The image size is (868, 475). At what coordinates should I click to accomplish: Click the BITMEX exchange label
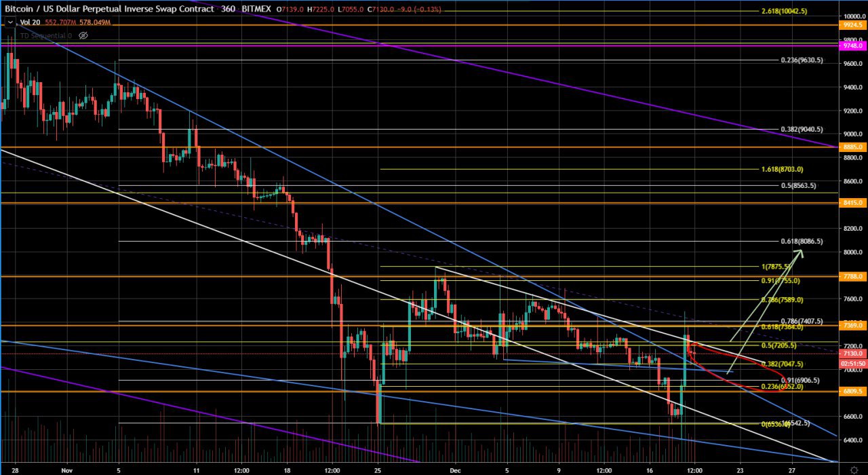(256, 9)
